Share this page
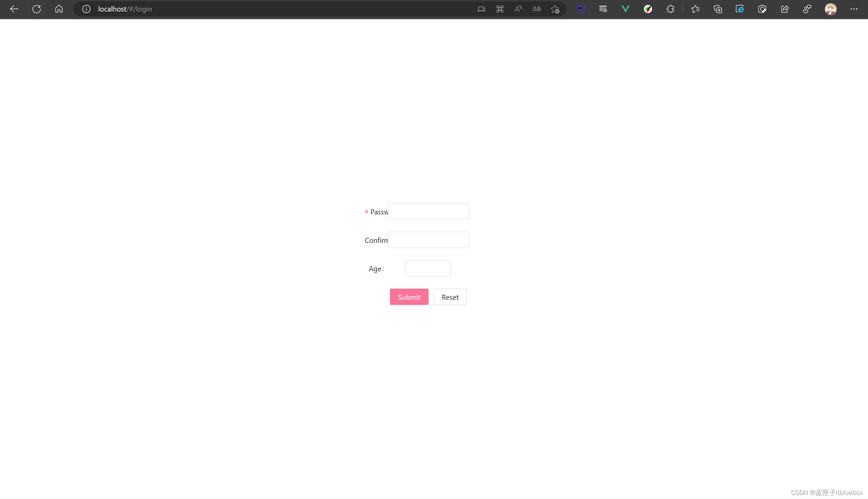Viewport: 868px width, 499px height. click(785, 9)
